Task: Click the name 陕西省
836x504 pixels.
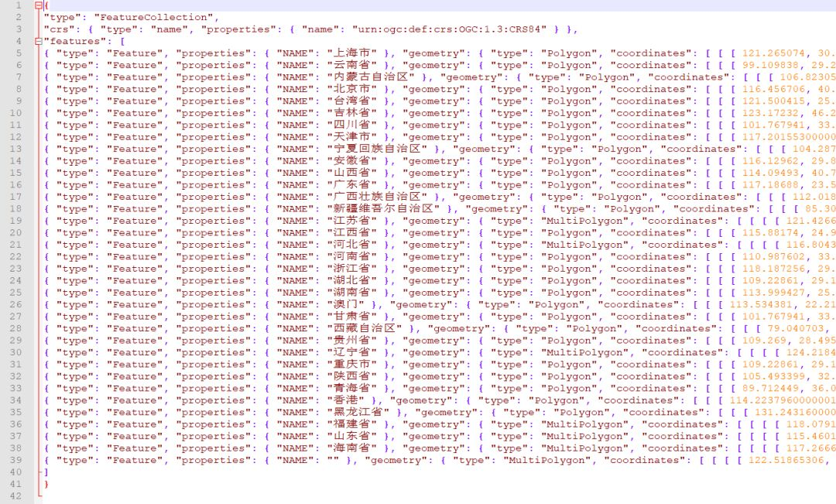Action: (351, 376)
